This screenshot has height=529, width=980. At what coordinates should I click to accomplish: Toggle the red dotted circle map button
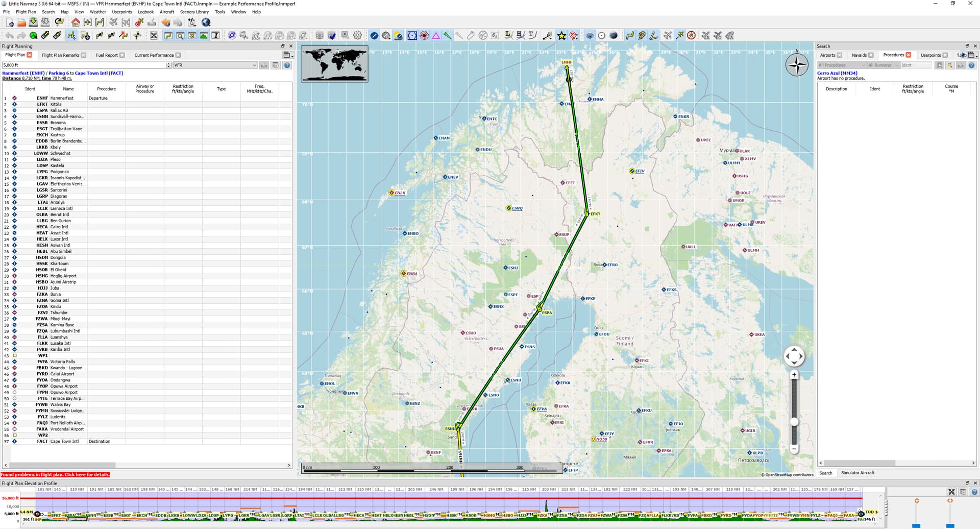[424, 36]
